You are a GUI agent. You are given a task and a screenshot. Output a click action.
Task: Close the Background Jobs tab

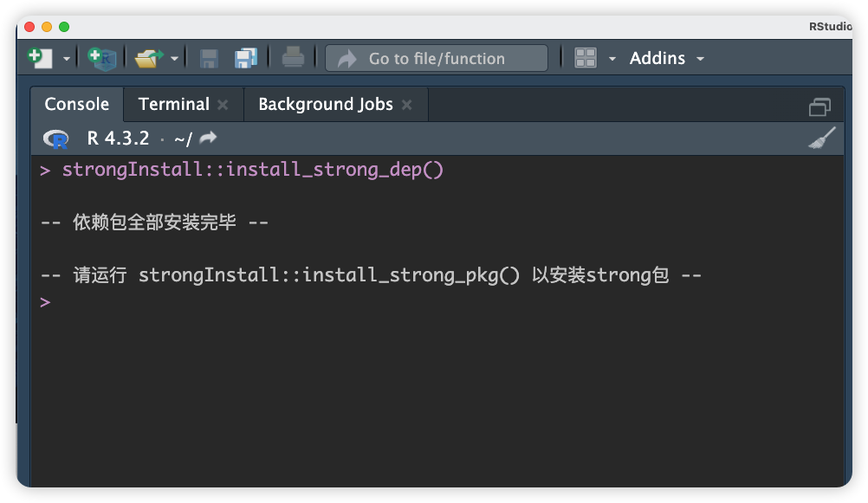click(406, 105)
